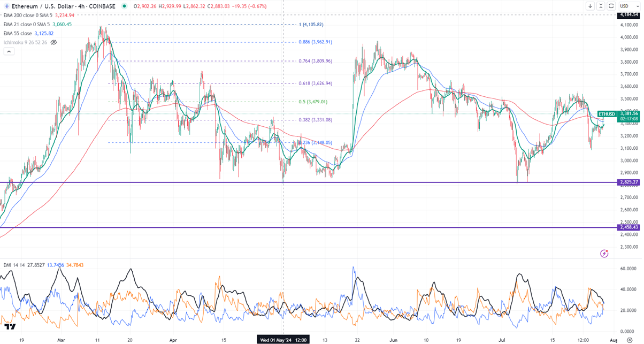Select the EMA 55 close indicator label
Viewport: 644px width, 344px height.
[x=17, y=33]
